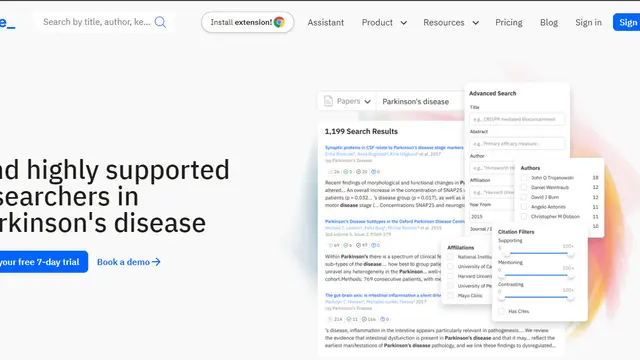Click the Chrome logo in Install extension
Viewport: 640px width, 360px height.
pos(279,22)
